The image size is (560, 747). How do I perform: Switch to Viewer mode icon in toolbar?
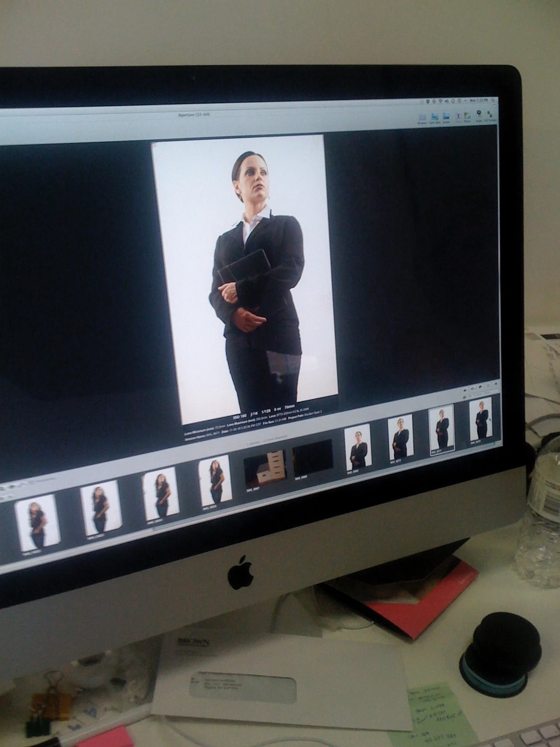tap(446, 117)
